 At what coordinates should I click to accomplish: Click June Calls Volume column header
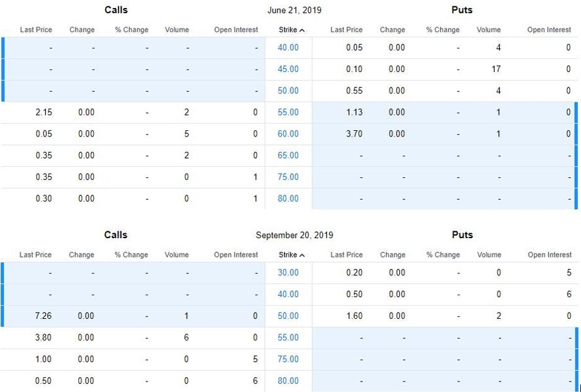177,30
